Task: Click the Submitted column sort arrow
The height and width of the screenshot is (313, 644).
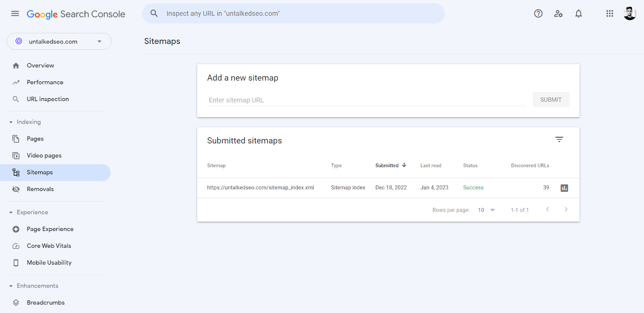Action: pyautogui.click(x=404, y=165)
